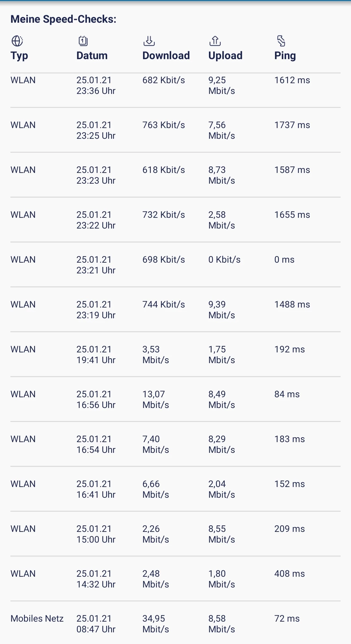Tap the Upload column header
This screenshot has height=644, width=351.
click(x=226, y=56)
